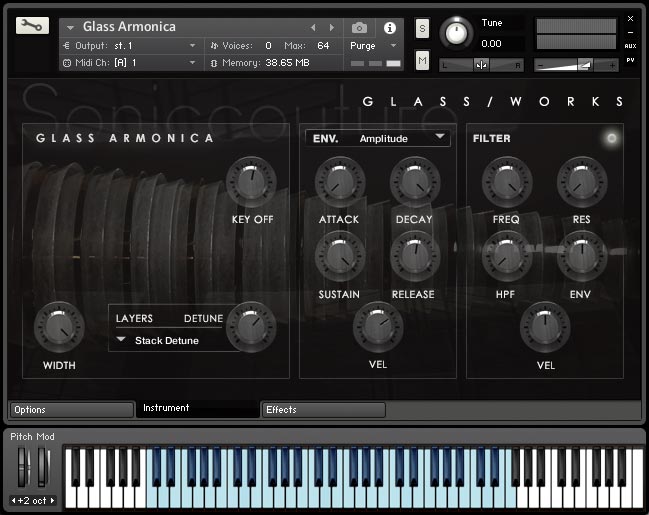Image resolution: width=649 pixels, height=515 pixels.
Task: Click the DETUNE knob
Action: [x=251, y=327]
